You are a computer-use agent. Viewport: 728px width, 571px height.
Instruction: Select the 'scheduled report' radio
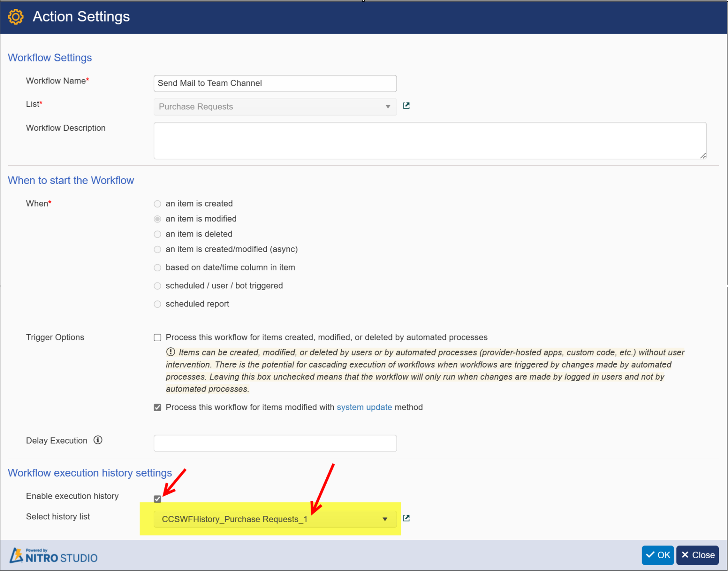[x=158, y=304]
